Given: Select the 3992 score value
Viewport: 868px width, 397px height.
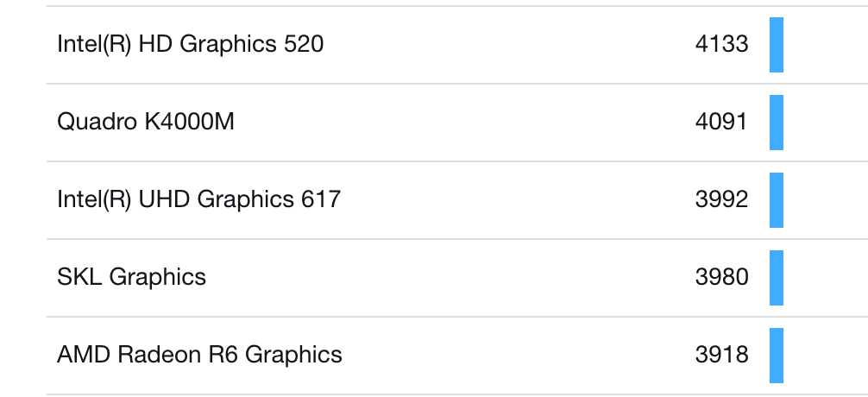Looking at the screenshot, I should 721,199.
